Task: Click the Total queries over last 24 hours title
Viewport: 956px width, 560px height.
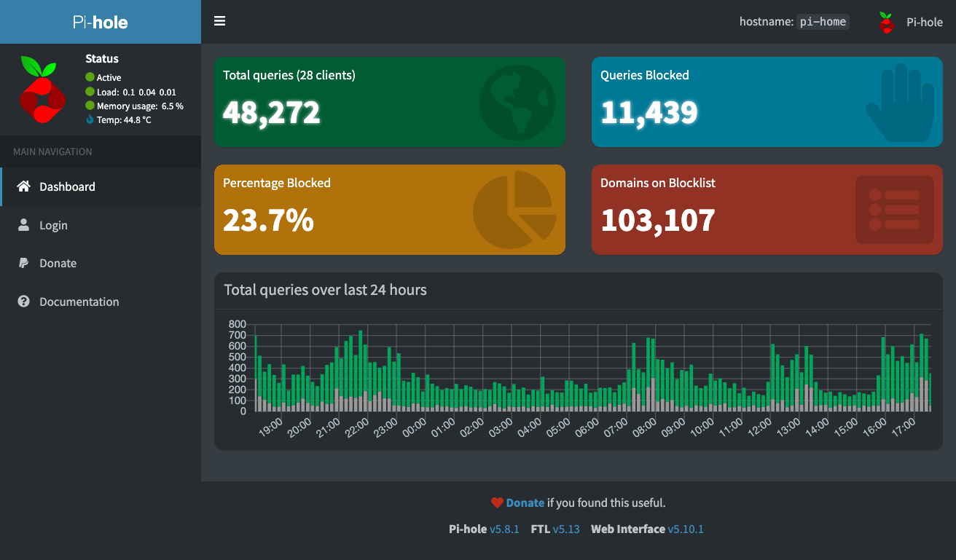Action: click(325, 290)
